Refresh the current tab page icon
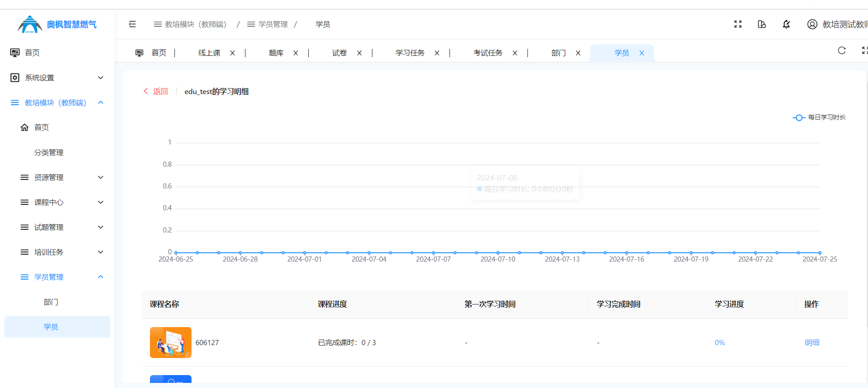 point(842,50)
